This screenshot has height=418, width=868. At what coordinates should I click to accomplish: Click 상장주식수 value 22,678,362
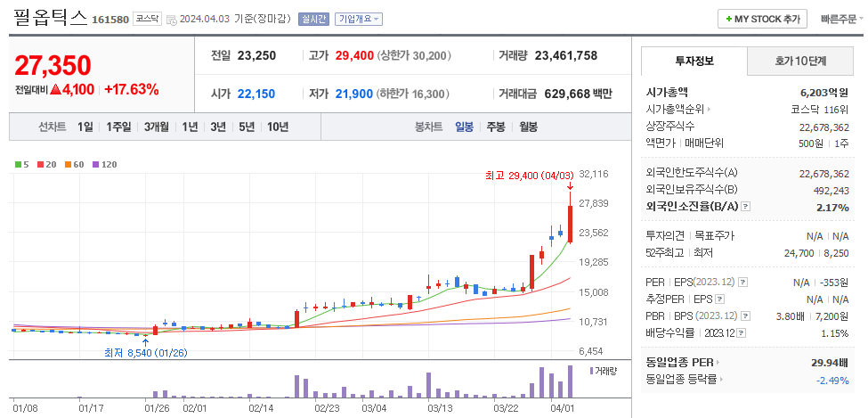823,127
